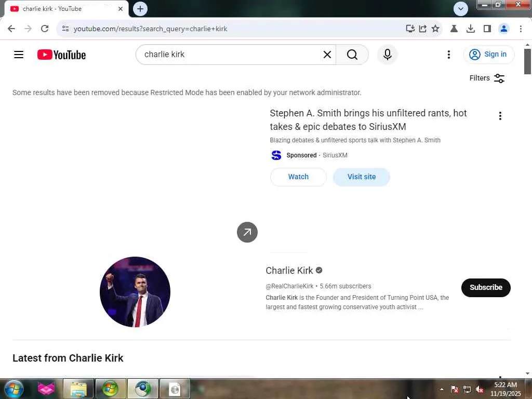Open Chrome downloads icon
Image resolution: width=532 pixels, height=399 pixels.
point(471,29)
